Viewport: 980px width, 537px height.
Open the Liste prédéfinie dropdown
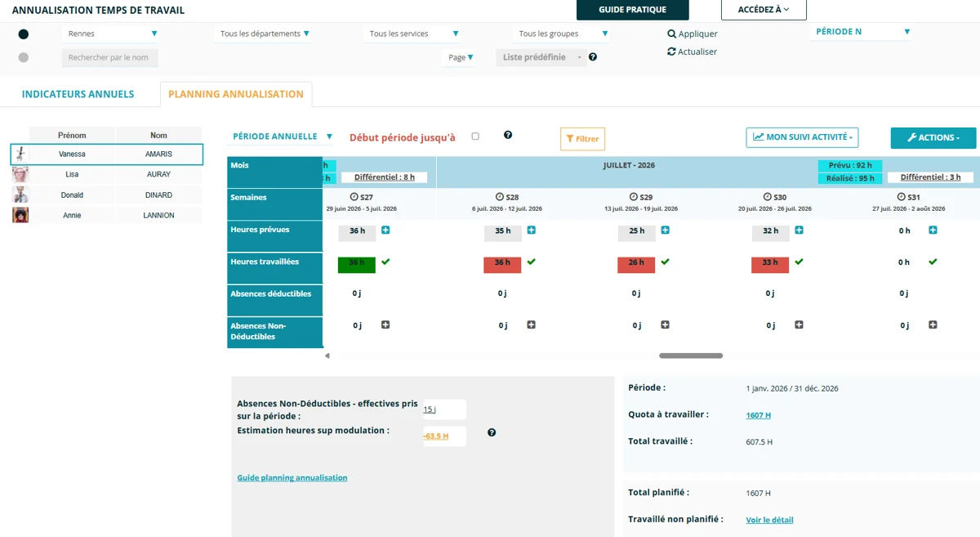[x=541, y=57]
